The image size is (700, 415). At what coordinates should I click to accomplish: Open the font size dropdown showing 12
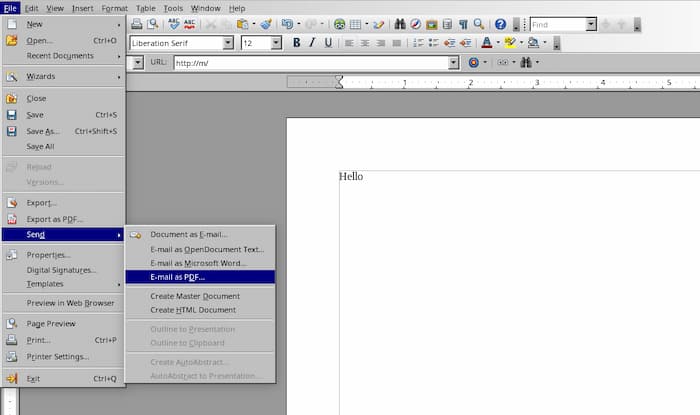(276, 43)
